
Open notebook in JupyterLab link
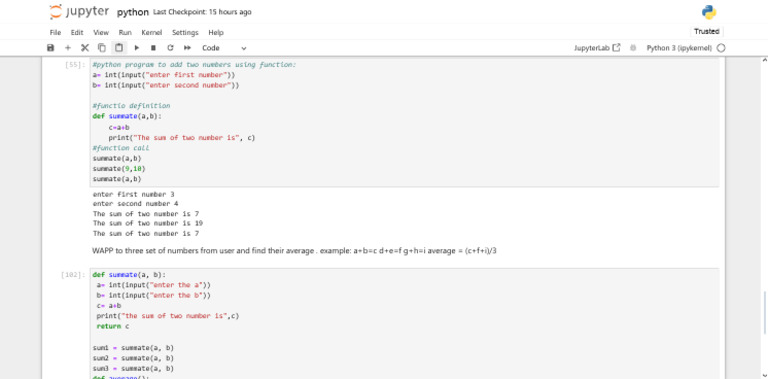click(x=597, y=48)
